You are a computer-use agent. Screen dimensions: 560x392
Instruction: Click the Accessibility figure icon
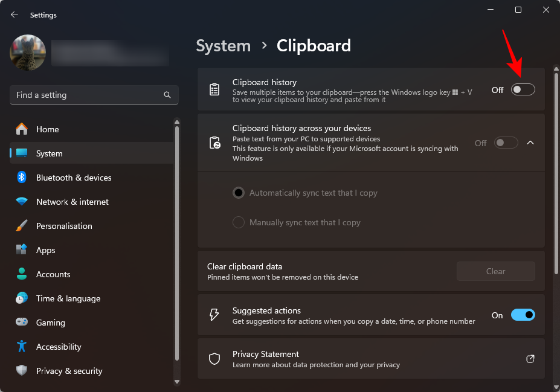coord(22,347)
